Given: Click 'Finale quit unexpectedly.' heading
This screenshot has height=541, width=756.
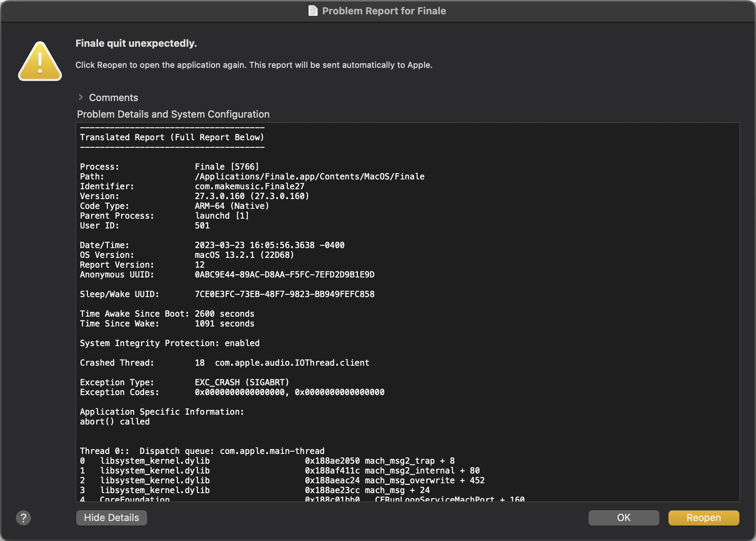Looking at the screenshot, I should tap(136, 43).
